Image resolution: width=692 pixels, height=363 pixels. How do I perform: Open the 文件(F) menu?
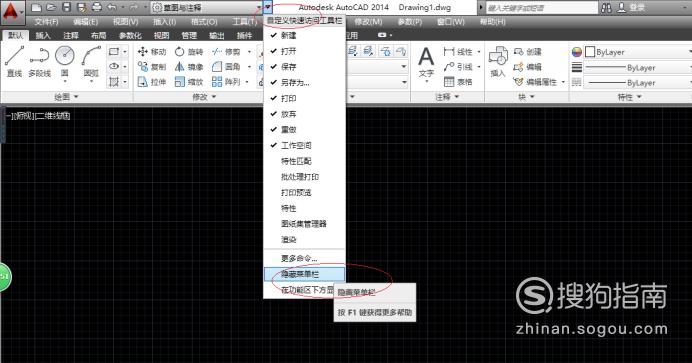point(46,21)
